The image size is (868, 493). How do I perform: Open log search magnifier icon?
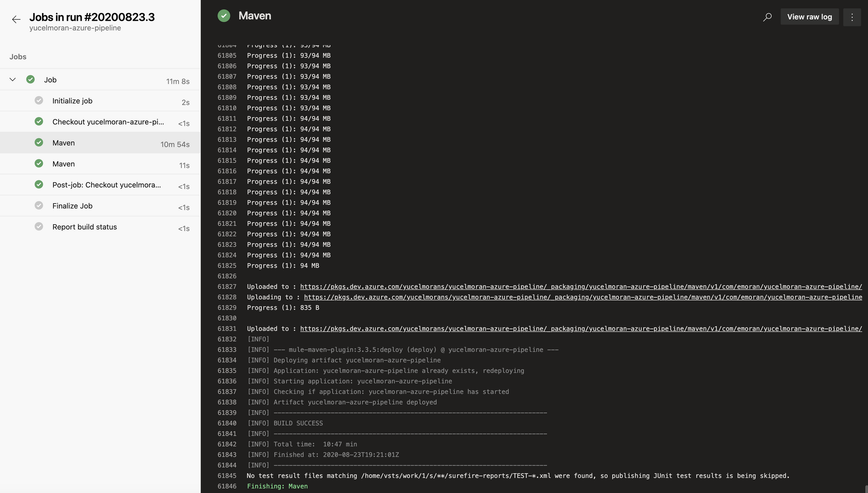click(767, 17)
